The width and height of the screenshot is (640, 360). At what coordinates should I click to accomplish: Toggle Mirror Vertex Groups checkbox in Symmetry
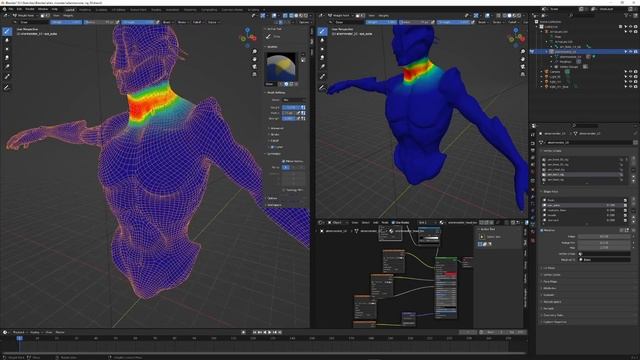click(x=283, y=161)
